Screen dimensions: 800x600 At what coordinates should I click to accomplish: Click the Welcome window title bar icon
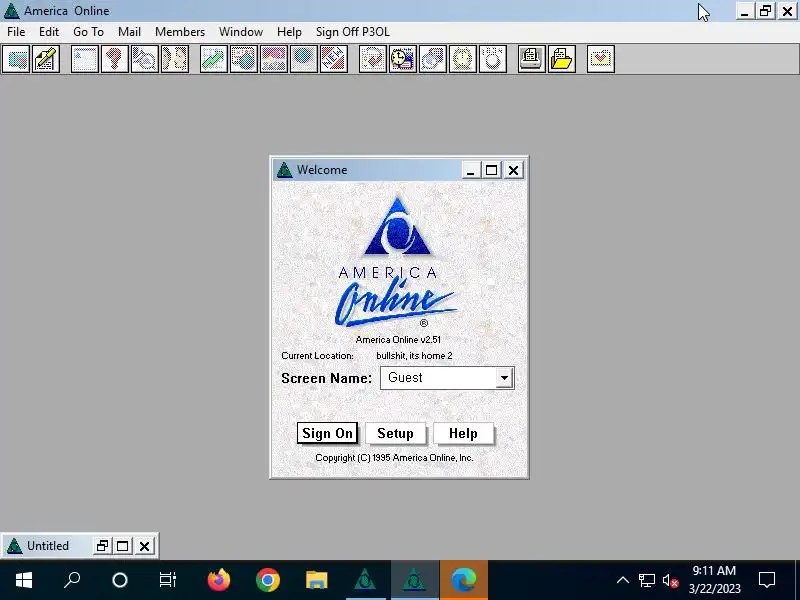point(284,170)
